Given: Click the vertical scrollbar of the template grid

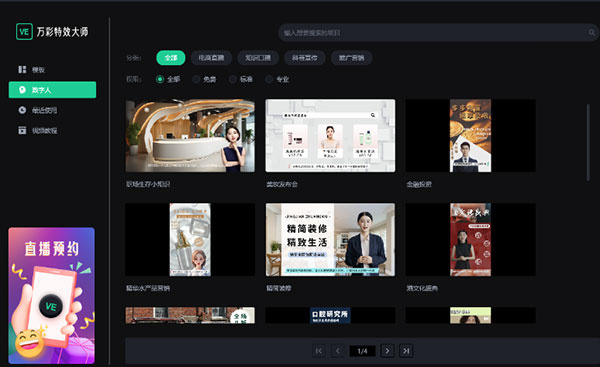Looking at the screenshot, I should click(588, 142).
